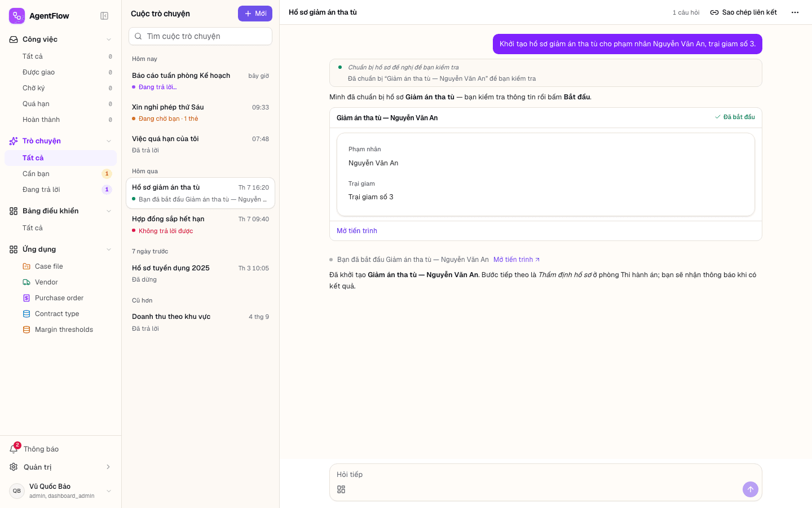Open the Purchase order app
The image size is (812, 508).
pyautogui.click(x=60, y=298)
